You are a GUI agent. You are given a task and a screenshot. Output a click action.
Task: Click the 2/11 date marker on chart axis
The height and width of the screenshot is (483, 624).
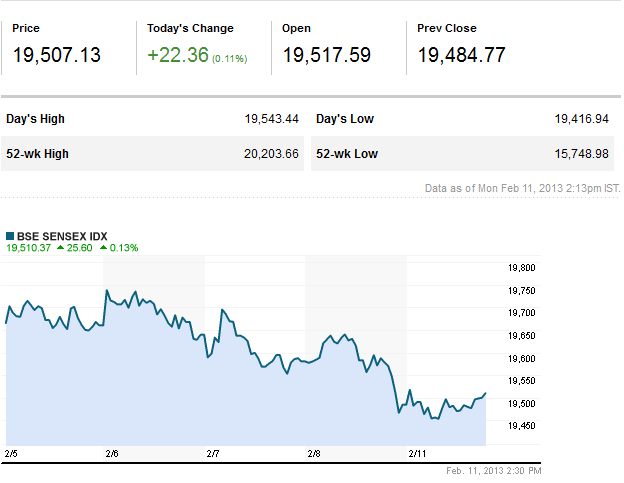click(x=418, y=453)
